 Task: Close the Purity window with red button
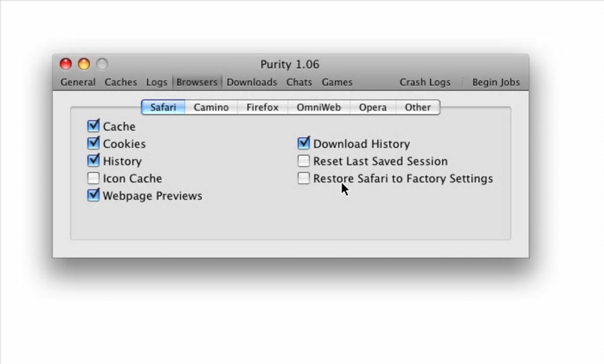coord(66,64)
